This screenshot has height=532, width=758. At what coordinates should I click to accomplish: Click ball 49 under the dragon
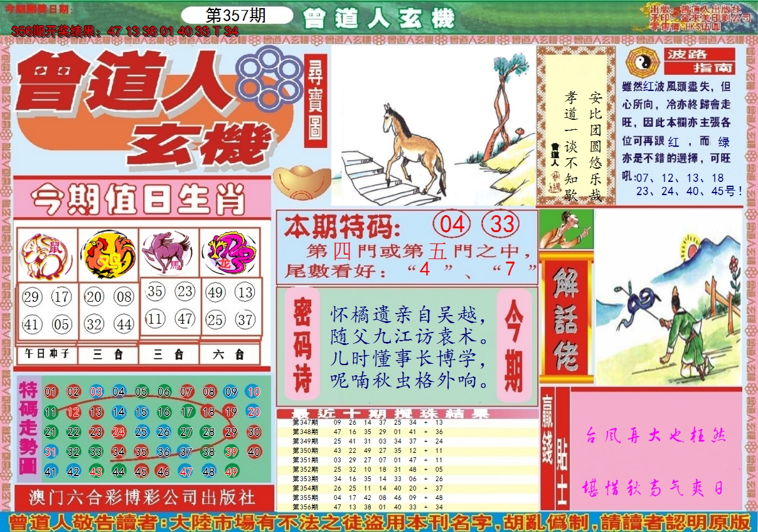coord(216,292)
